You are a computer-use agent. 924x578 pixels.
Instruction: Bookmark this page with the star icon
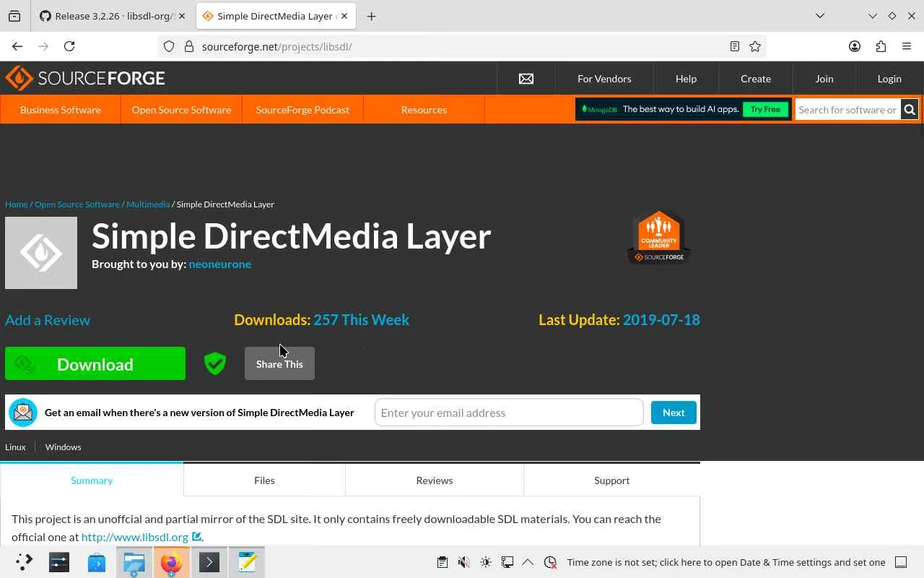click(755, 46)
